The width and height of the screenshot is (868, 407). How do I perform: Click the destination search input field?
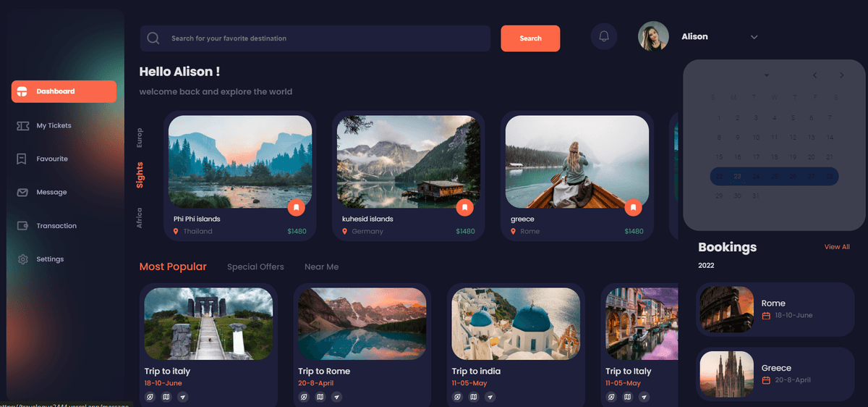tap(325, 38)
